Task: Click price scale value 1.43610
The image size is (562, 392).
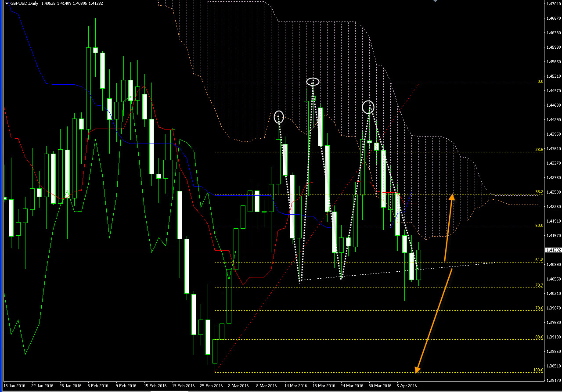Action: [553, 149]
